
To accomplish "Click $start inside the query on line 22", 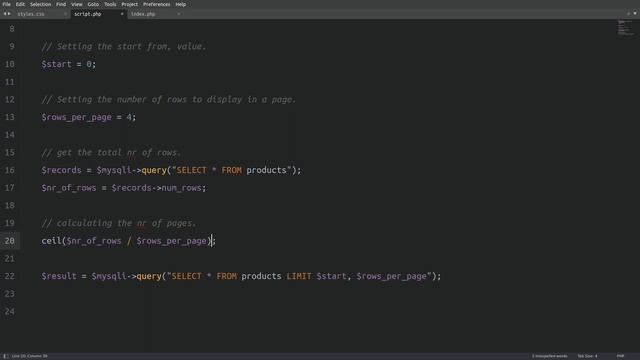I will 331,276.
